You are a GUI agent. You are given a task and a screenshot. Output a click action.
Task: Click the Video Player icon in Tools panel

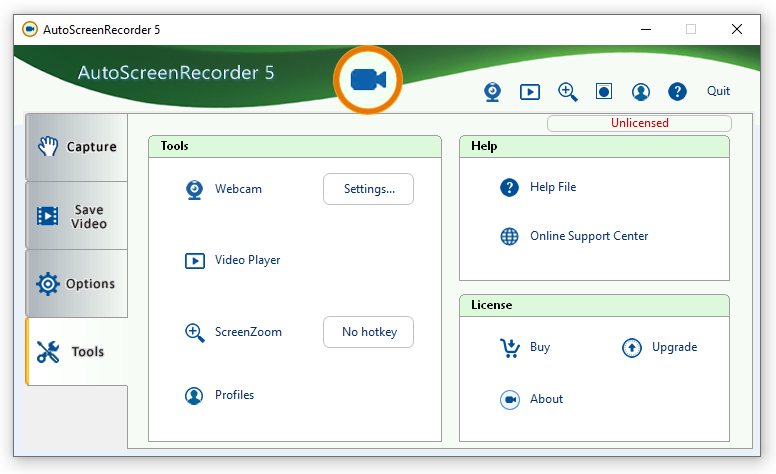pyautogui.click(x=194, y=260)
